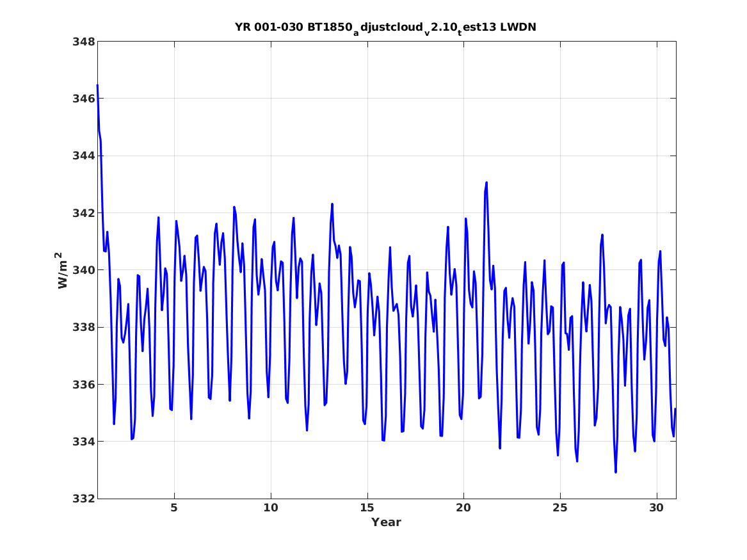Viewport: 747px width, 560px height.
Task: Click y-axis tick label 344
Action: pos(84,156)
